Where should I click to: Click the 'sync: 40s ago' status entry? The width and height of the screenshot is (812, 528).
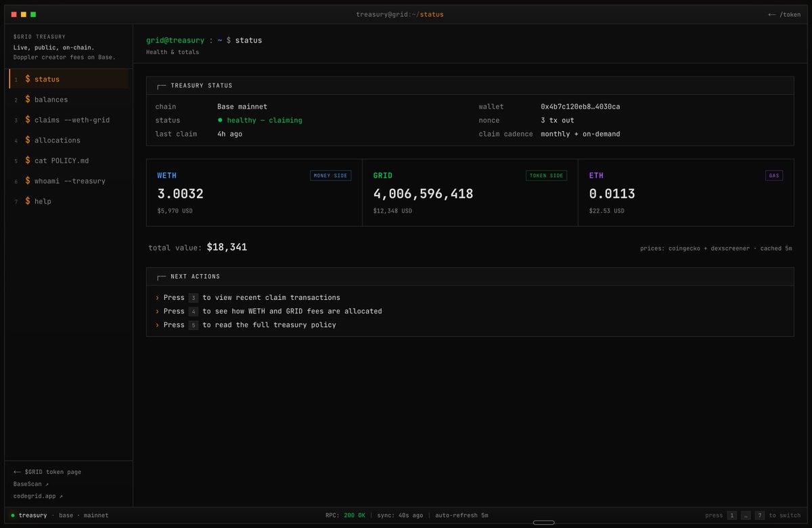[x=399, y=515]
